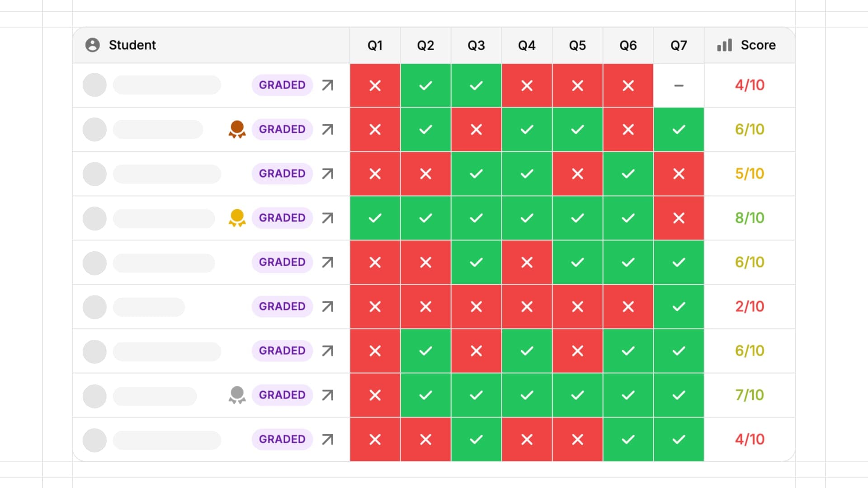Image resolution: width=868 pixels, height=488 pixels.
Task: Click the student profile icon in the header
Action: tap(93, 45)
